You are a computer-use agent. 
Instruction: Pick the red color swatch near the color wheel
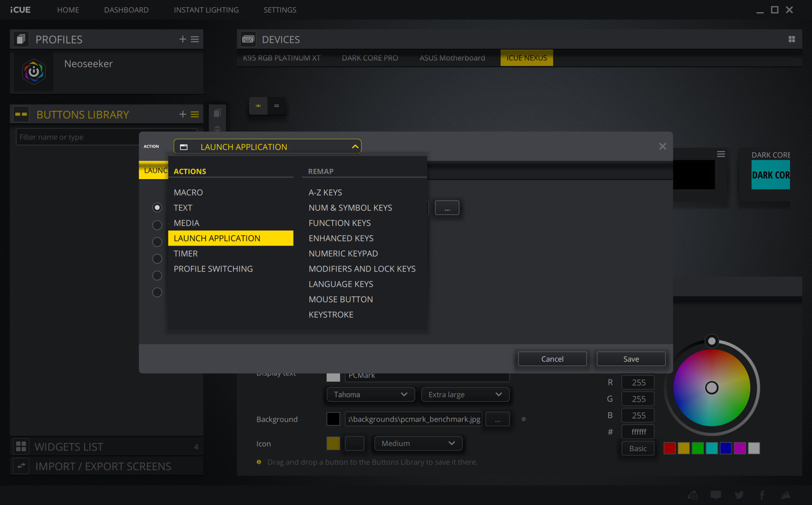(x=669, y=448)
